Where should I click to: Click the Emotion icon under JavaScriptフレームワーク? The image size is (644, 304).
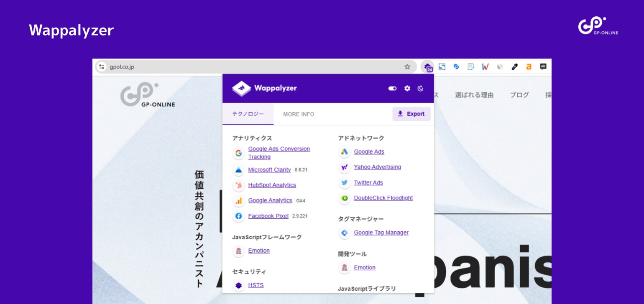pos(238,251)
